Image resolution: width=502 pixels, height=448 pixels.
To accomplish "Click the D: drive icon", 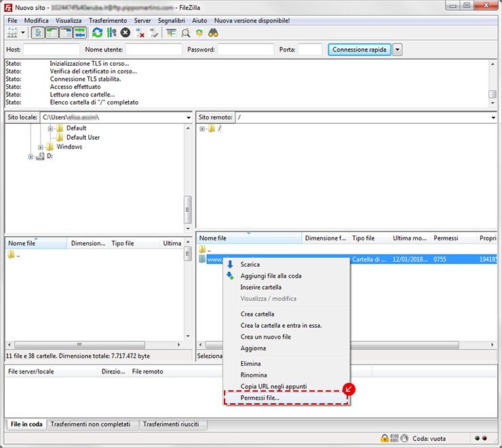I will point(40,156).
